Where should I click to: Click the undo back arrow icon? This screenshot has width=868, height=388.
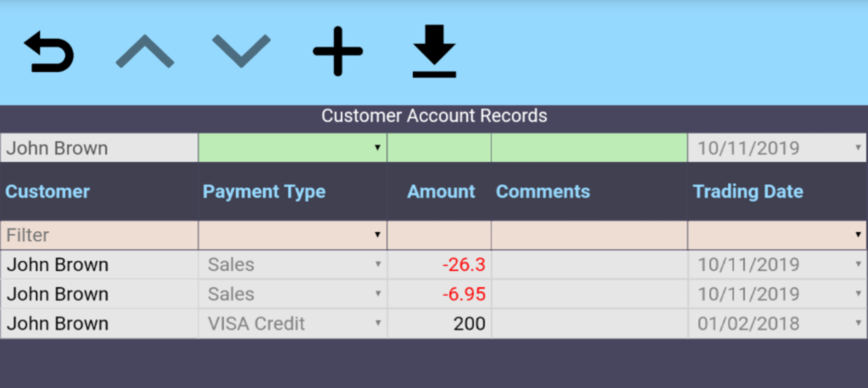tap(48, 53)
